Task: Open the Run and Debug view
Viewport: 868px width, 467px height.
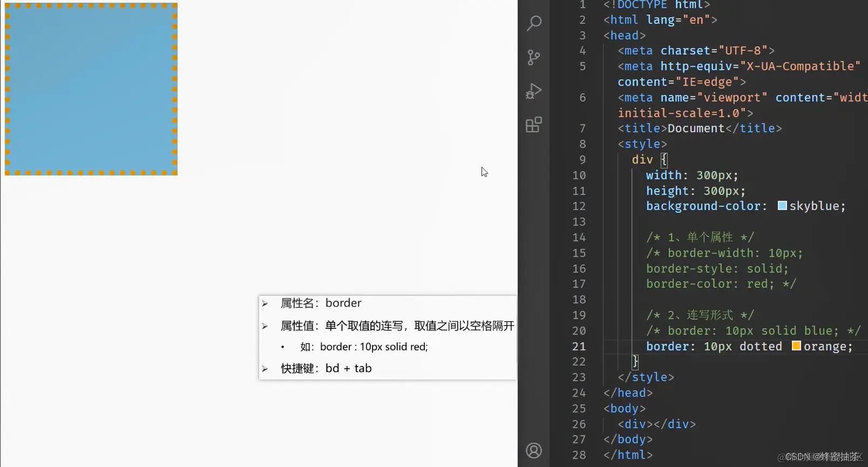Action: point(534,91)
